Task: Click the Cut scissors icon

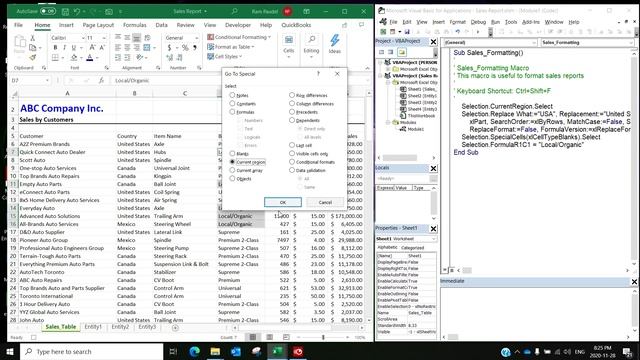Action: (33, 38)
